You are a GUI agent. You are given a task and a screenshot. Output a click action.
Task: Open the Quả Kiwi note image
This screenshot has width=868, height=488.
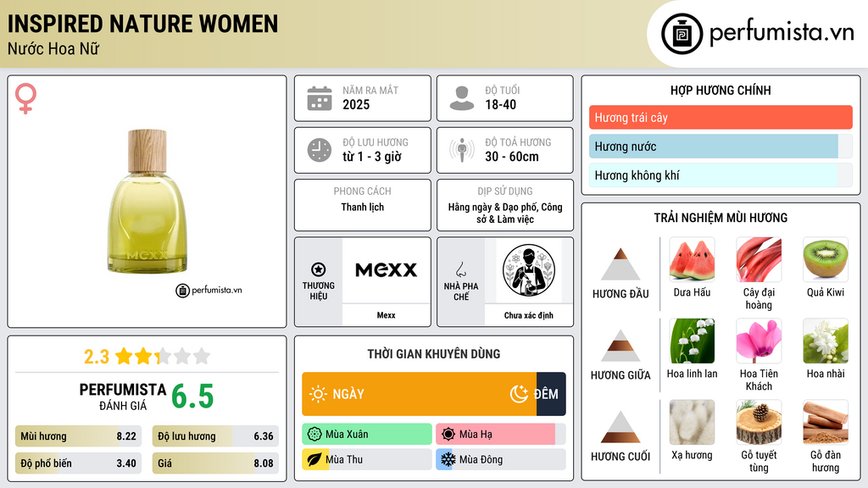click(826, 259)
